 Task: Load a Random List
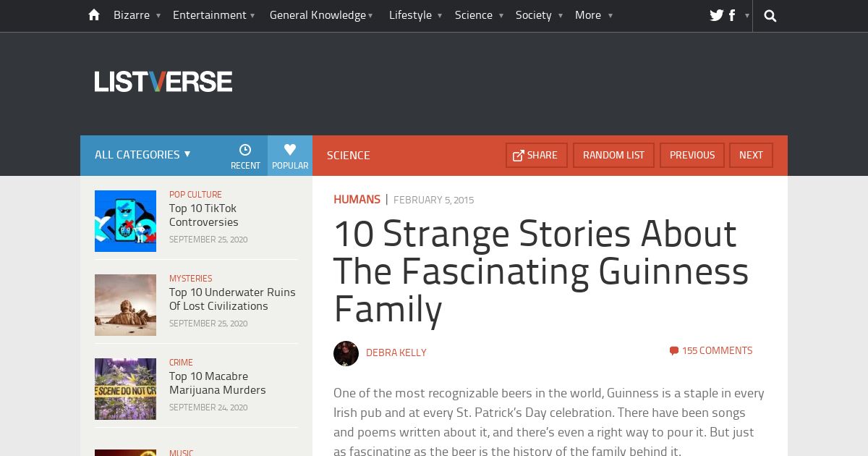click(x=613, y=156)
